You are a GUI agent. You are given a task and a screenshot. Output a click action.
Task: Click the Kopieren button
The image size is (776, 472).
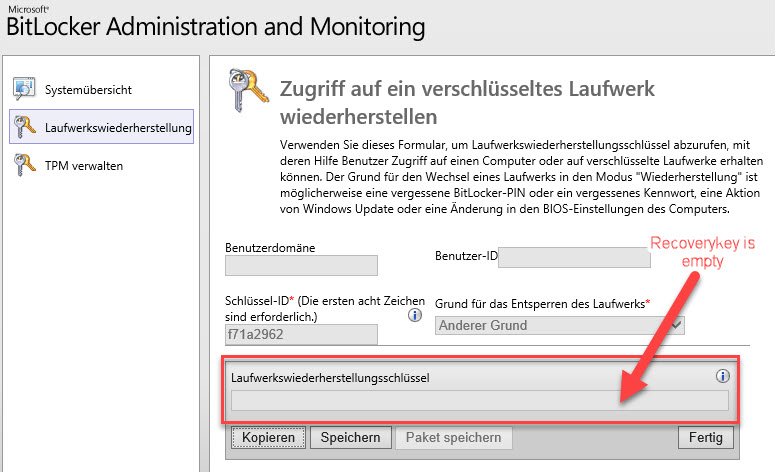point(268,437)
